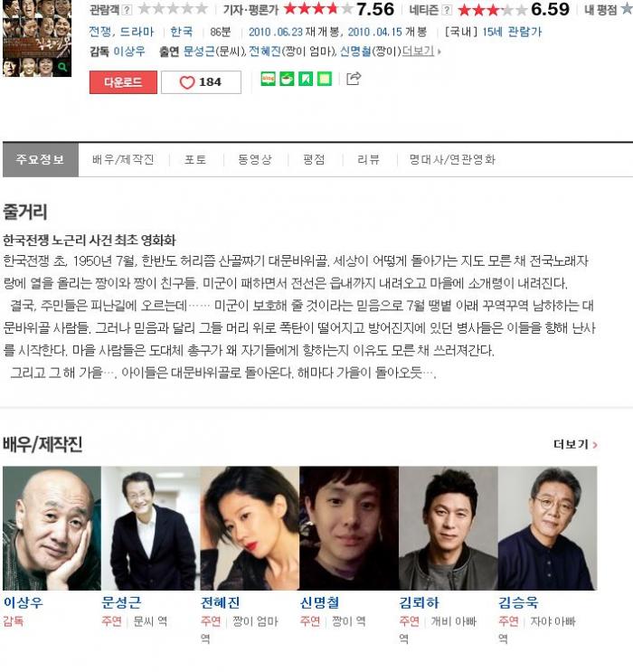Image resolution: width=633 pixels, height=672 pixels.
Task: Open the 김뢰하 name link under his photo
Action: pos(419,602)
